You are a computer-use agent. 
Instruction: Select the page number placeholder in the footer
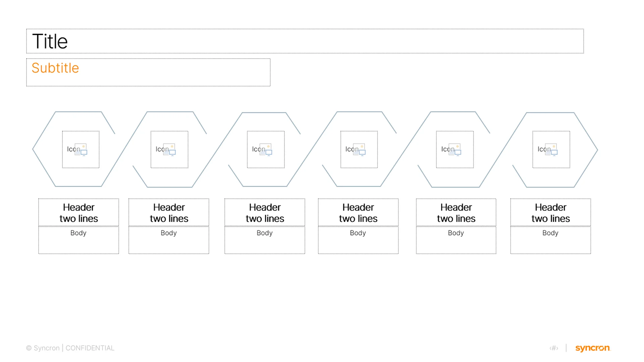click(x=553, y=348)
